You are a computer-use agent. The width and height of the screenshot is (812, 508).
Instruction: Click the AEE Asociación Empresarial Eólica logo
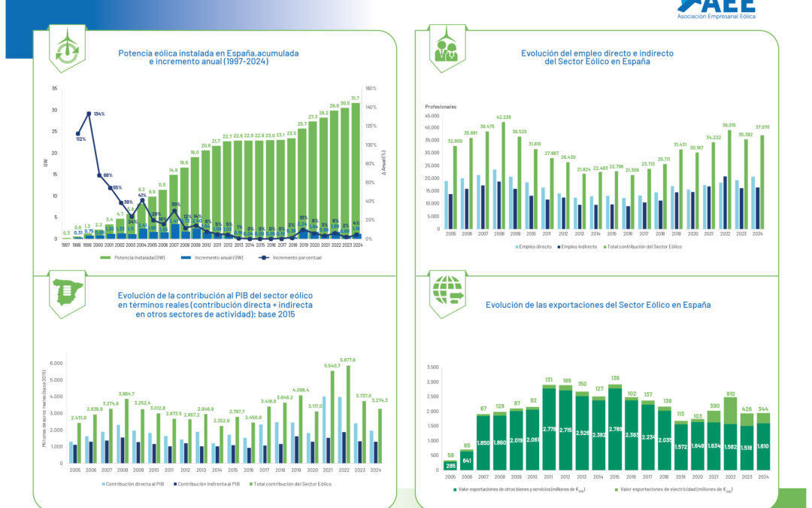click(x=715, y=11)
